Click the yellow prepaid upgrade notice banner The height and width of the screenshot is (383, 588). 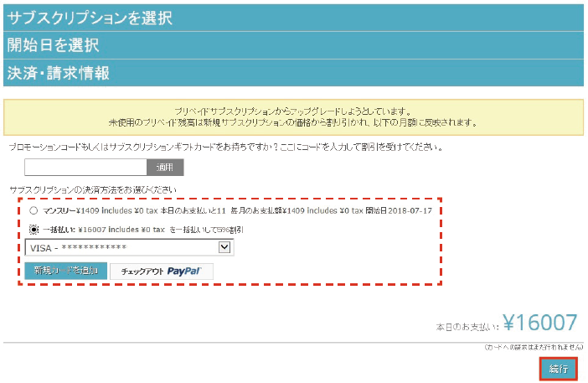tap(293, 116)
